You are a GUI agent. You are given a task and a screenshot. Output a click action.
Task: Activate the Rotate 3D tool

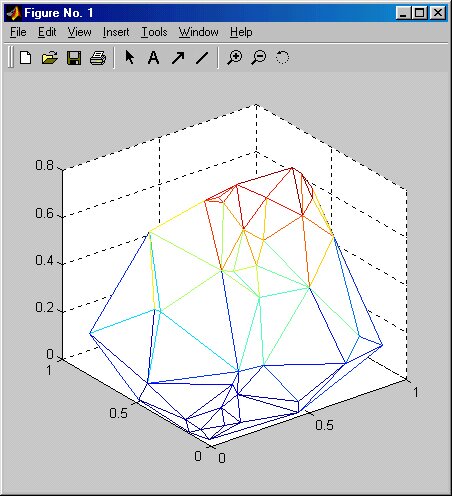tap(282, 57)
